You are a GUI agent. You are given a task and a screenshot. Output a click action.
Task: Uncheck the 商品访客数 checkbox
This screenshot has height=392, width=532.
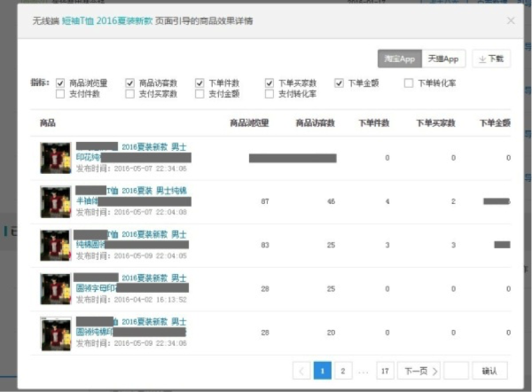[x=129, y=82]
